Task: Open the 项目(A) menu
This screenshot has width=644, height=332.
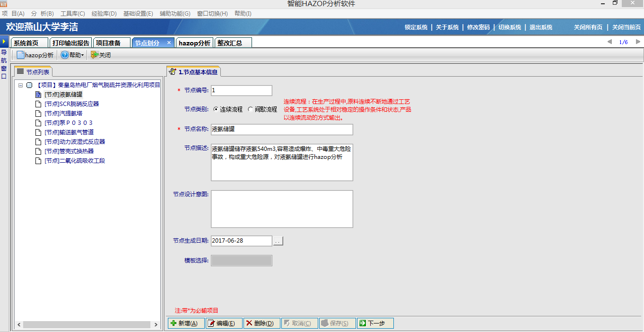Action: (13, 14)
